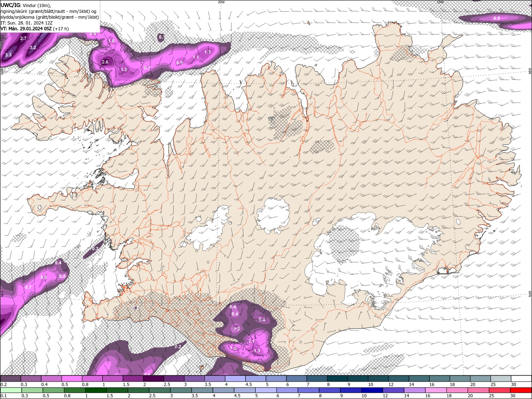Click the '20W' longitude label
Screen dimensions: 532x399
221,2
